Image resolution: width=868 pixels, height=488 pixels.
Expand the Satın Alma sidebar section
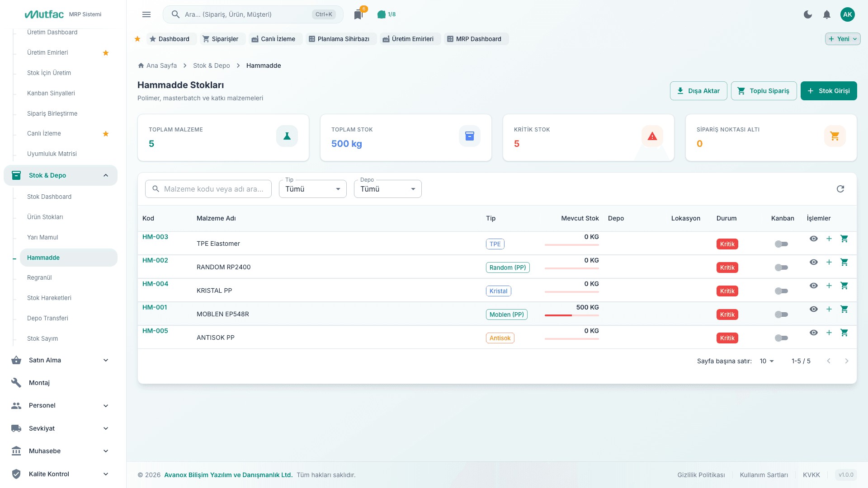(x=61, y=360)
